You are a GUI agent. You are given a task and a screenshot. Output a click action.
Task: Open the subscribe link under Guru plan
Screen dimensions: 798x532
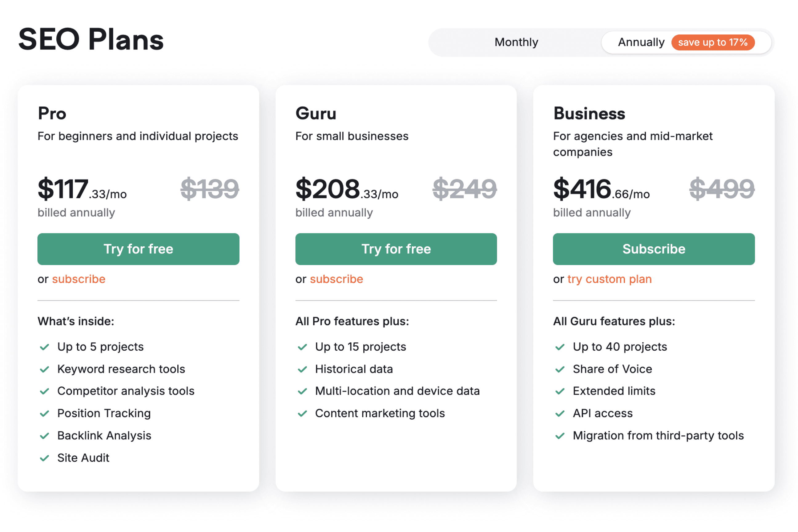[x=336, y=279]
